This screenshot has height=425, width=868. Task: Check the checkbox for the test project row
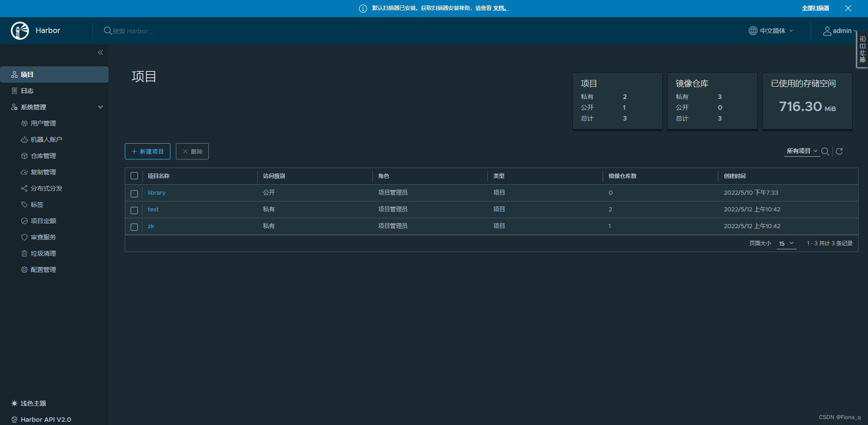coord(134,210)
